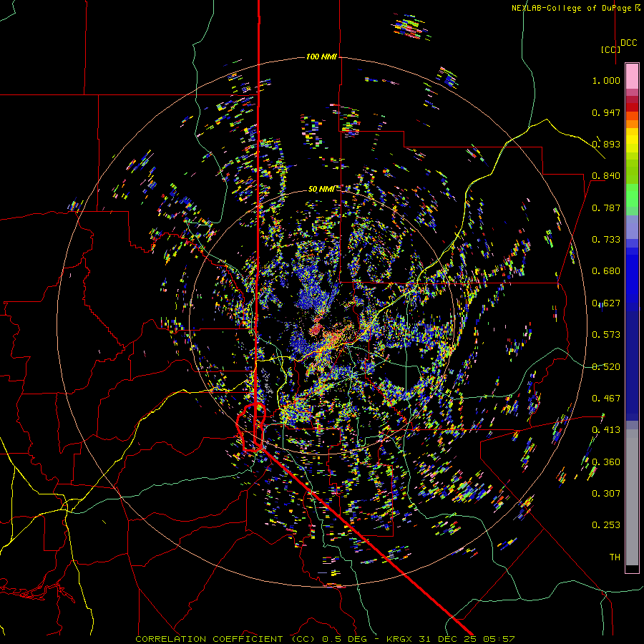Click the 0.893 scale value
This screenshot has width=644, height=644.
[606, 144]
